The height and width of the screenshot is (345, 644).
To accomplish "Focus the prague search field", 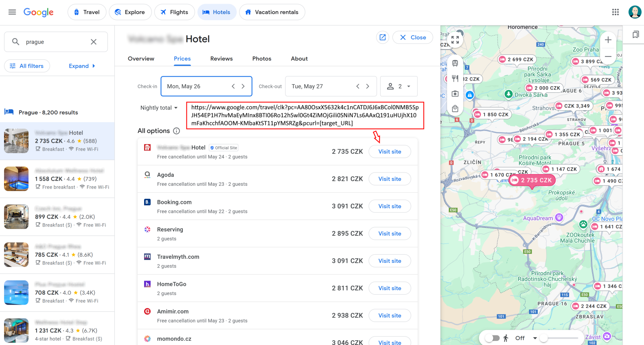I will pos(56,42).
